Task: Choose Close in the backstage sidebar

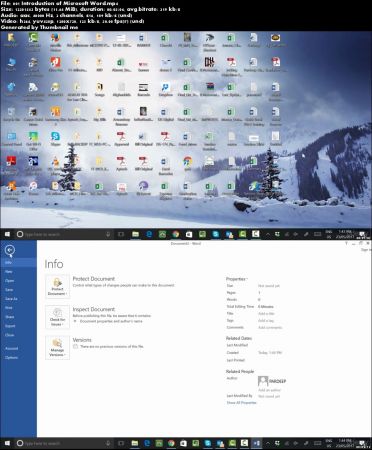Action: pyautogui.click(x=18, y=335)
